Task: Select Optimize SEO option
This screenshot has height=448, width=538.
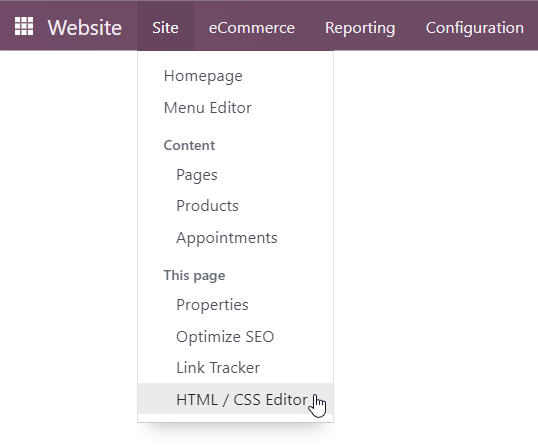Action: [x=235, y=336]
